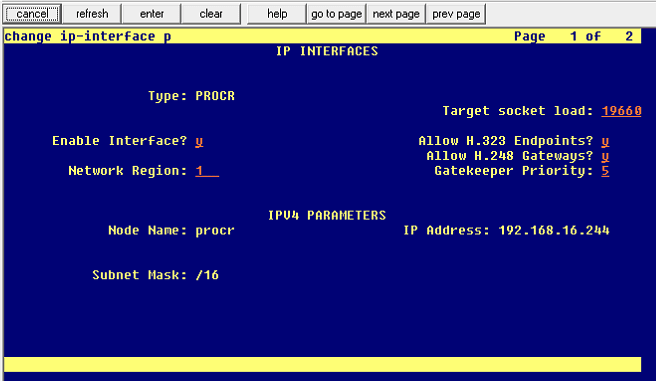The height and width of the screenshot is (381, 656).
Task: Click the 'Page 1 of 2' indicator
Action: [x=573, y=36]
